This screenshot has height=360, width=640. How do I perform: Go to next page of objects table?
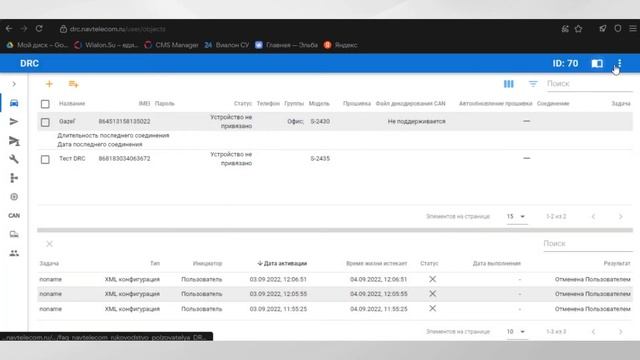point(620,216)
